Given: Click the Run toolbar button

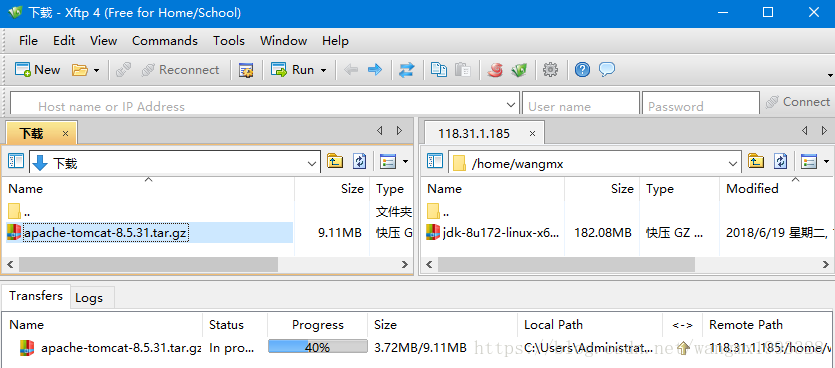Looking at the screenshot, I should coord(293,70).
